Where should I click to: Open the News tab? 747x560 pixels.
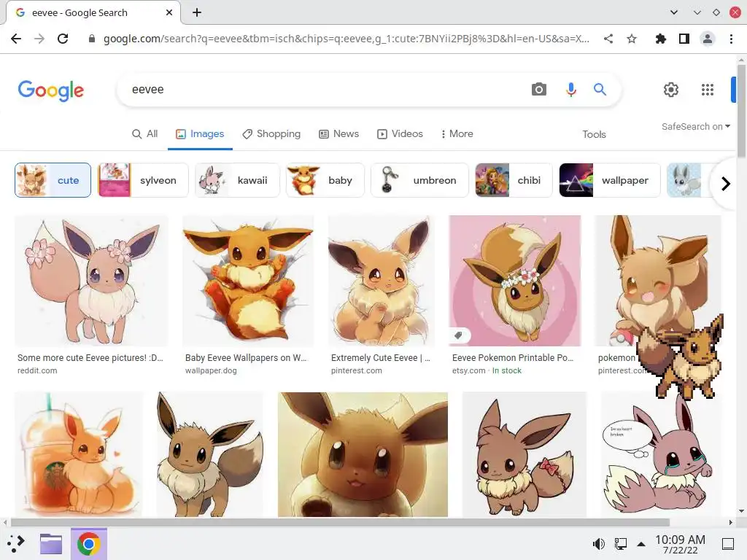(338, 134)
